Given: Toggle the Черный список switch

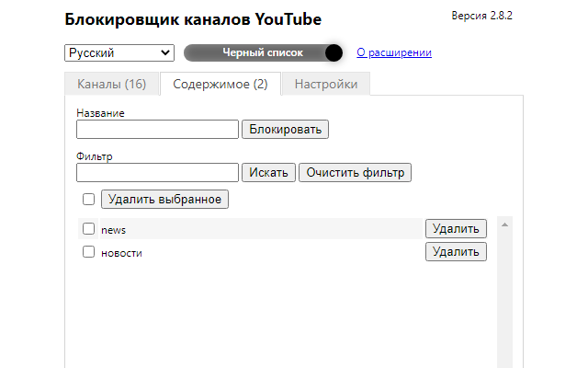Looking at the screenshot, I should point(264,52).
